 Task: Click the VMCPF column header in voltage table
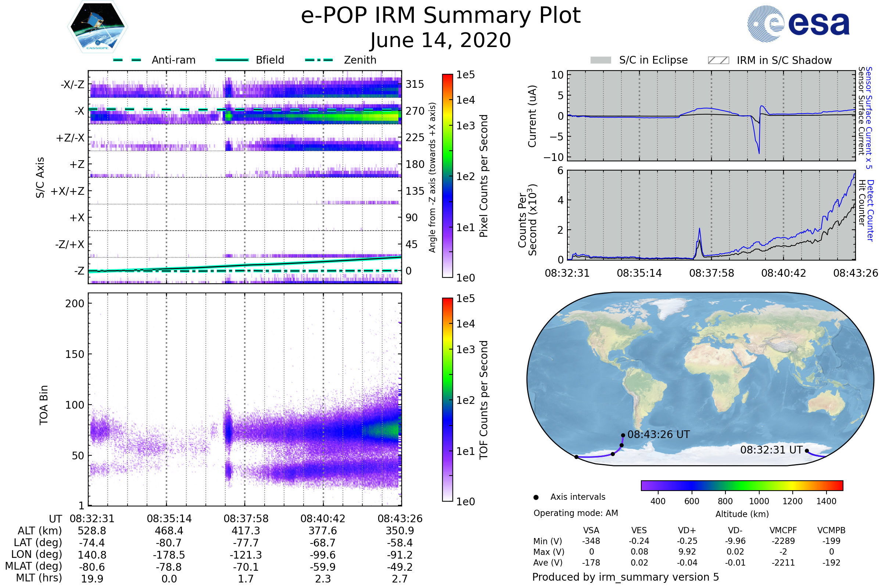pos(783,530)
